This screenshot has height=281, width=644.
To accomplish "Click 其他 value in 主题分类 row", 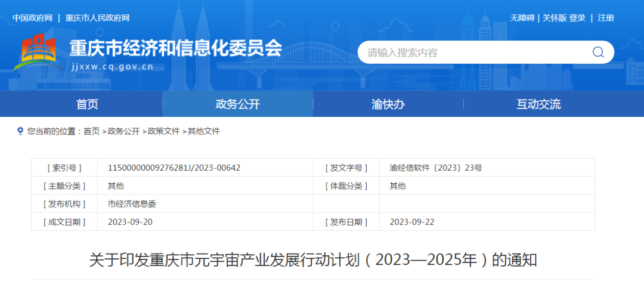I will 116,186.
